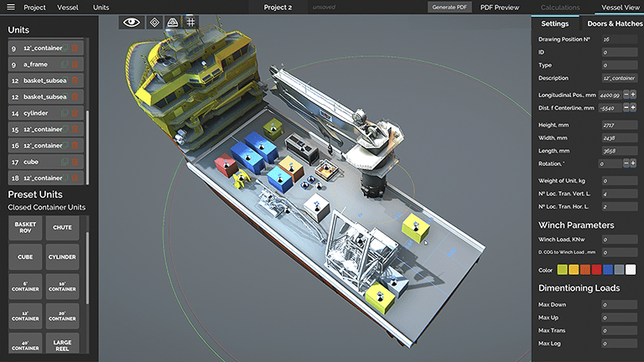This screenshot has width=644, height=362.
Task: Pick the blue color swatch
Action: [x=608, y=270]
